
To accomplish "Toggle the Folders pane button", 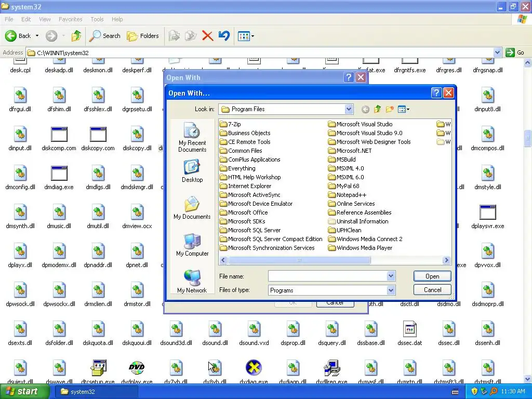I will coord(142,36).
